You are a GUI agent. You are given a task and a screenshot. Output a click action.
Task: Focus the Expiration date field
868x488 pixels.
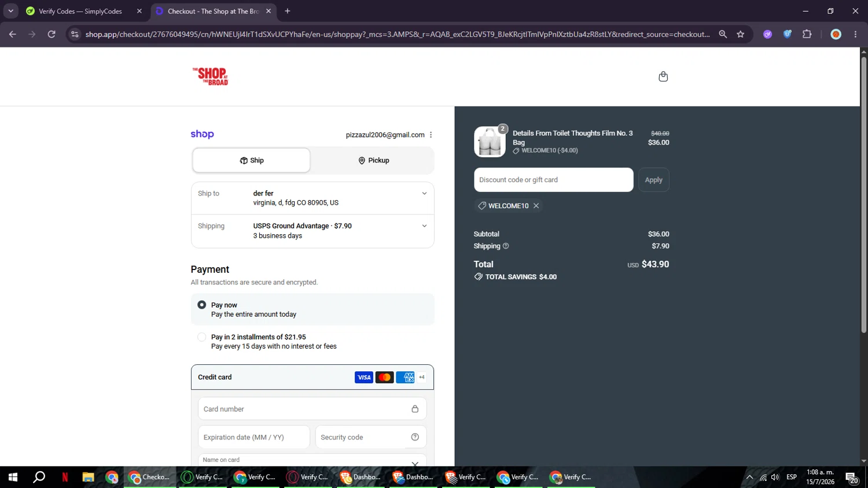pos(254,437)
